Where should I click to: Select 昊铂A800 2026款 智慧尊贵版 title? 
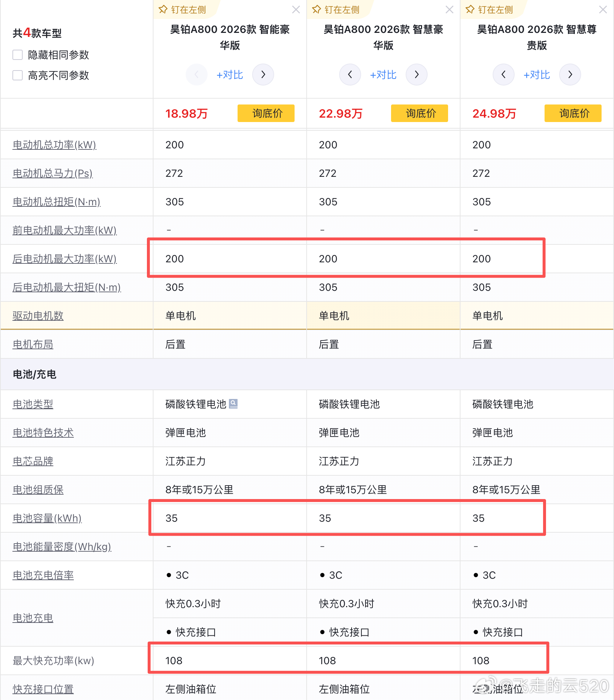coord(537,37)
